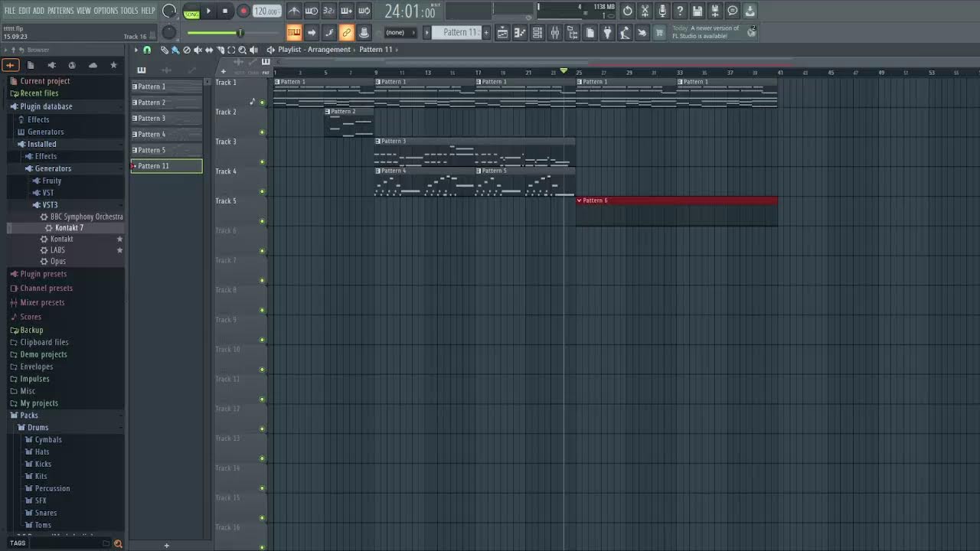Open the Mixer view

(x=555, y=32)
